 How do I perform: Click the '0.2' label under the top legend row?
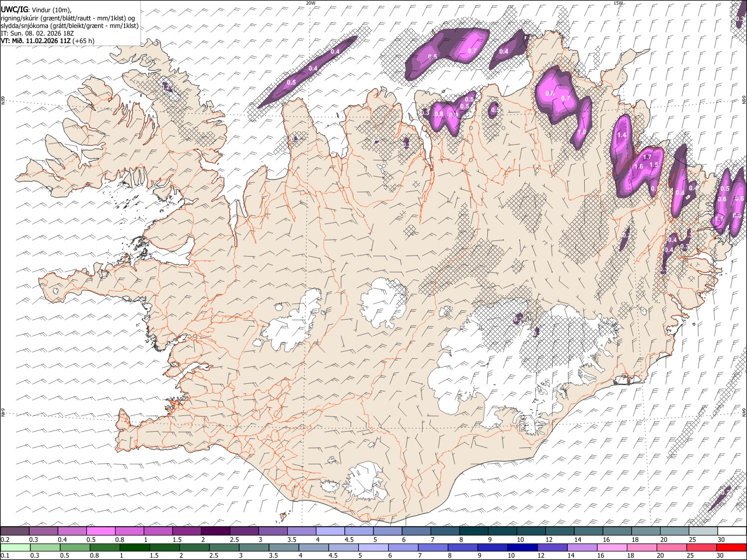tap(5, 540)
